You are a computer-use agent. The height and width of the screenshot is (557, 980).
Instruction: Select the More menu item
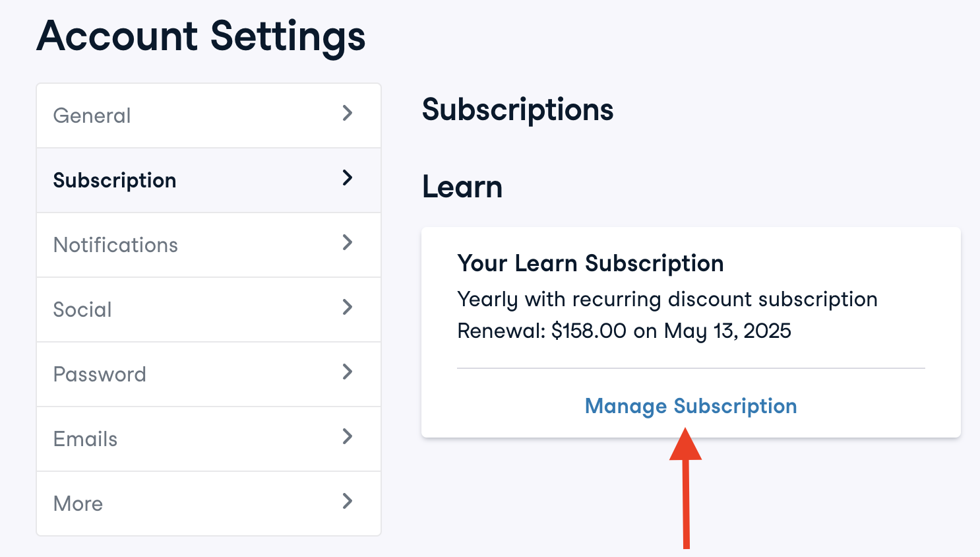(78, 504)
